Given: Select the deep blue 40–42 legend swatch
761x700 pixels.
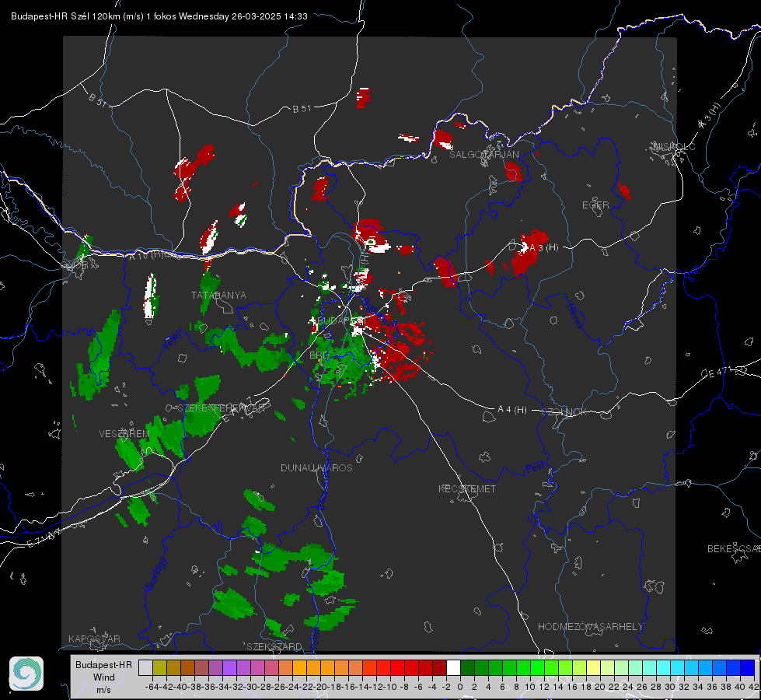Looking at the screenshot, I should coord(748,667).
